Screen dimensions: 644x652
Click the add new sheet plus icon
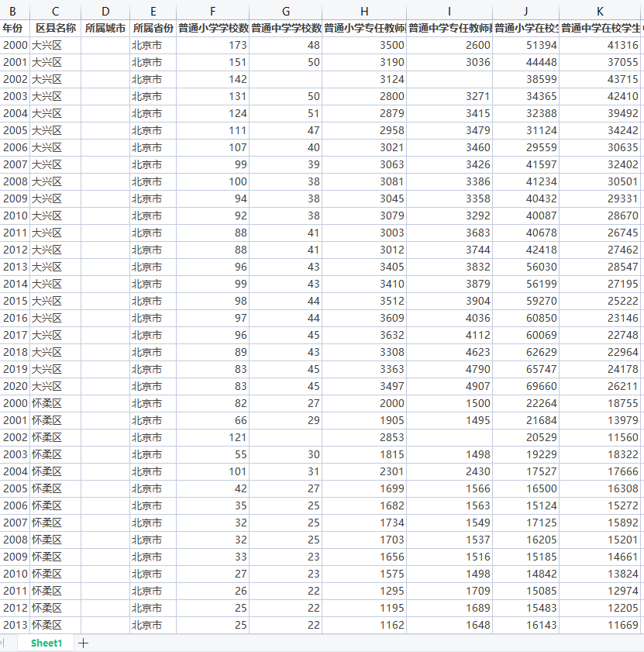pos(84,643)
